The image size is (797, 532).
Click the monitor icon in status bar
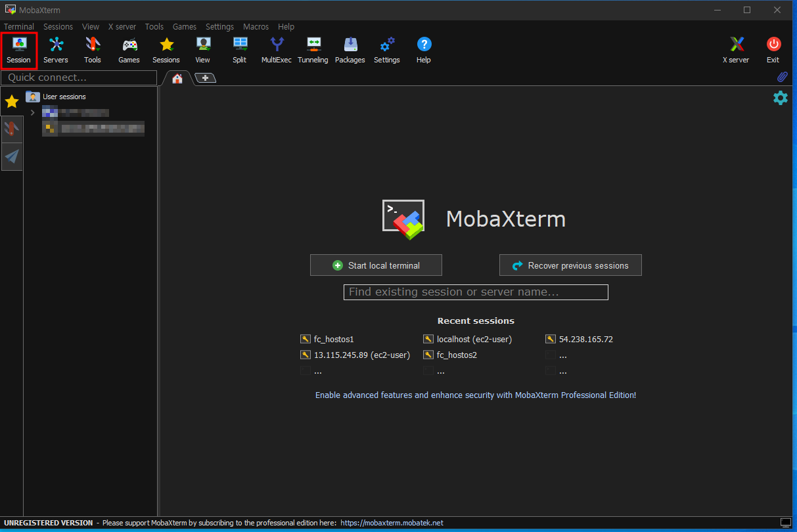pos(786,523)
